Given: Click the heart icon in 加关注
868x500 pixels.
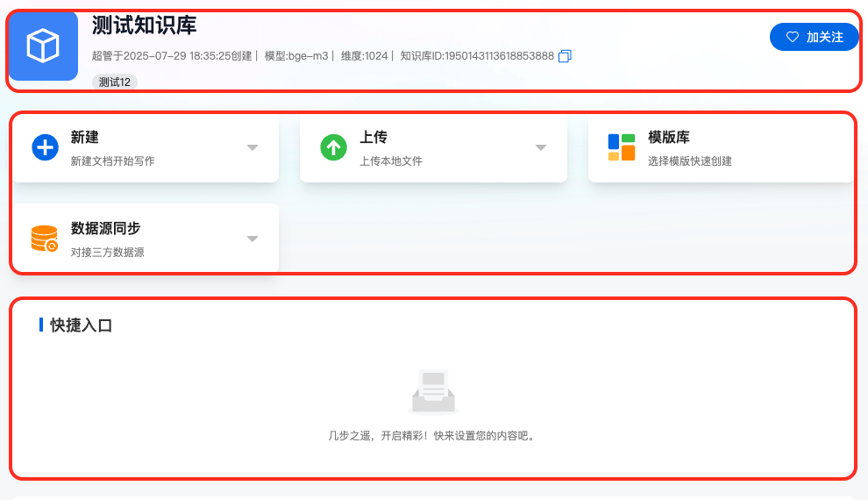Looking at the screenshot, I should (x=793, y=37).
